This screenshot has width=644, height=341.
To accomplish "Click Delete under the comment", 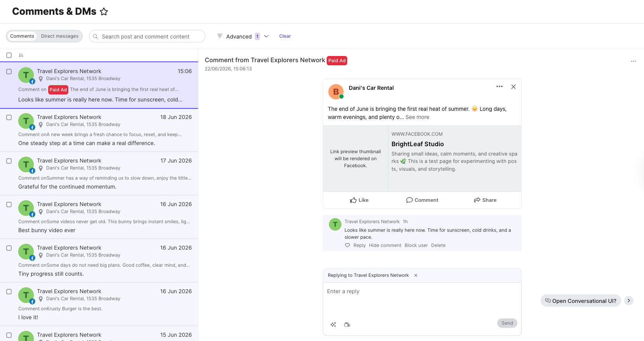I will [438, 245].
